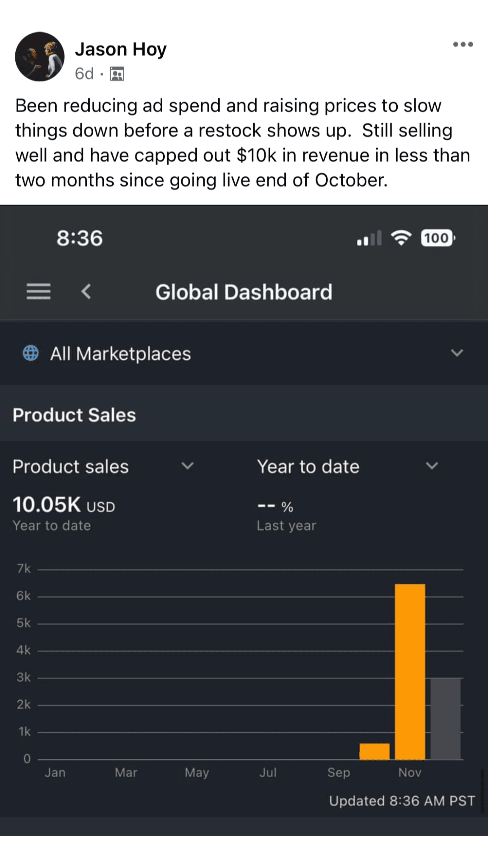488x868 pixels.
Task: Open the three-dot post options menu
Action: [x=463, y=45]
